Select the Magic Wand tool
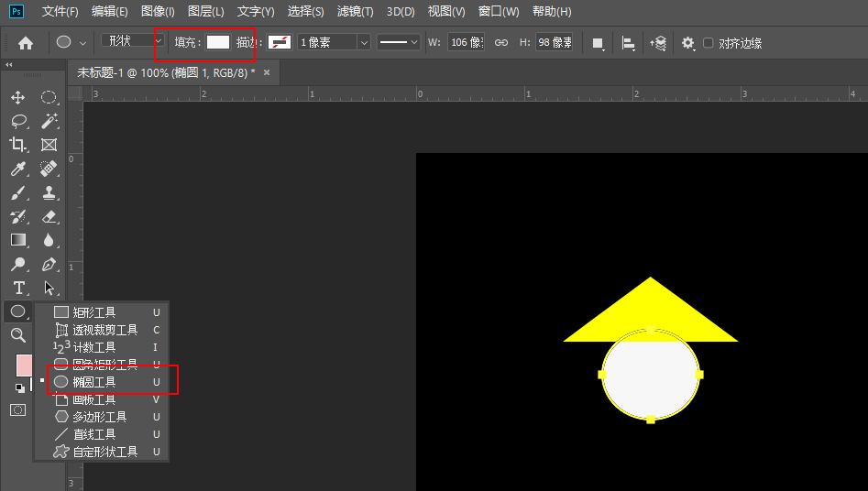868x491 pixels. coord(49,121)
